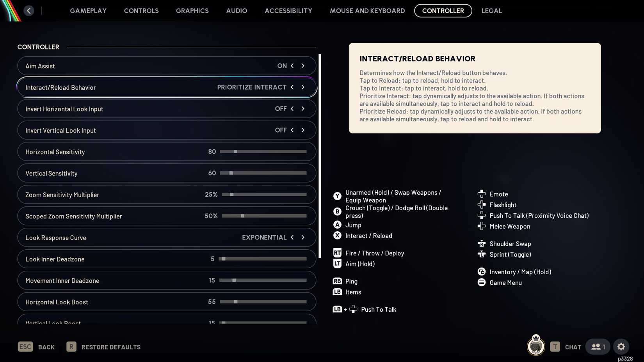Open the Accessibility settings tab
The image size is (644, 362).
point(288,11)
